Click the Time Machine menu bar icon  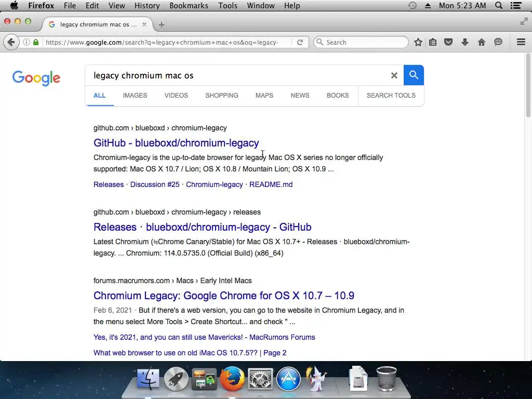(x=412, y=5)
